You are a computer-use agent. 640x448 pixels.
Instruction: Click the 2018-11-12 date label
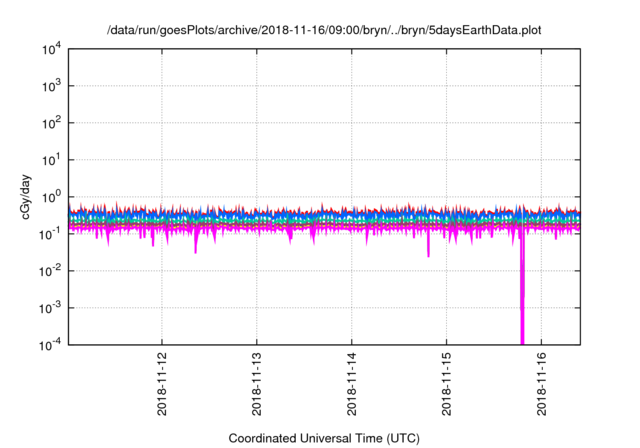tap(162, 384)
